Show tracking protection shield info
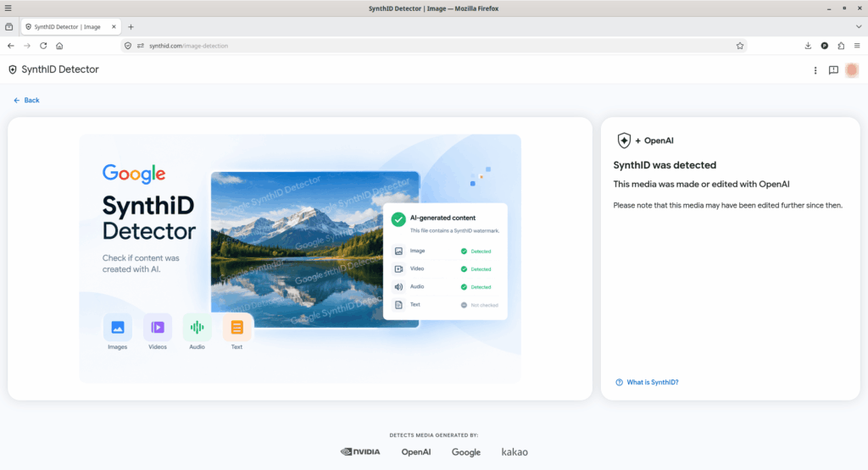Image resolution: width=868 pixels, height=470 pixels. (x=128, y=46)
